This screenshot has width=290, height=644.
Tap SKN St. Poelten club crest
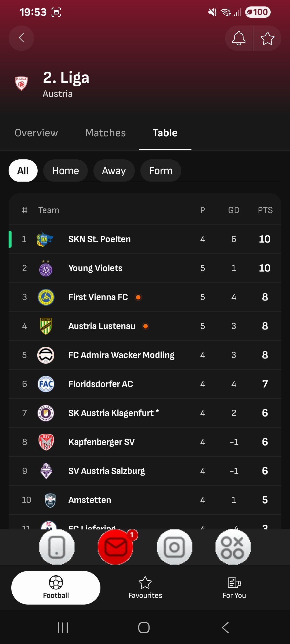[45, 239]
